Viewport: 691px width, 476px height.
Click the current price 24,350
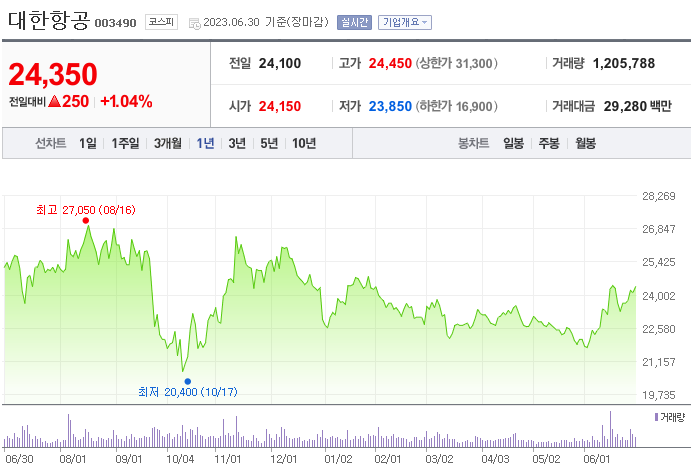(53, 74)
